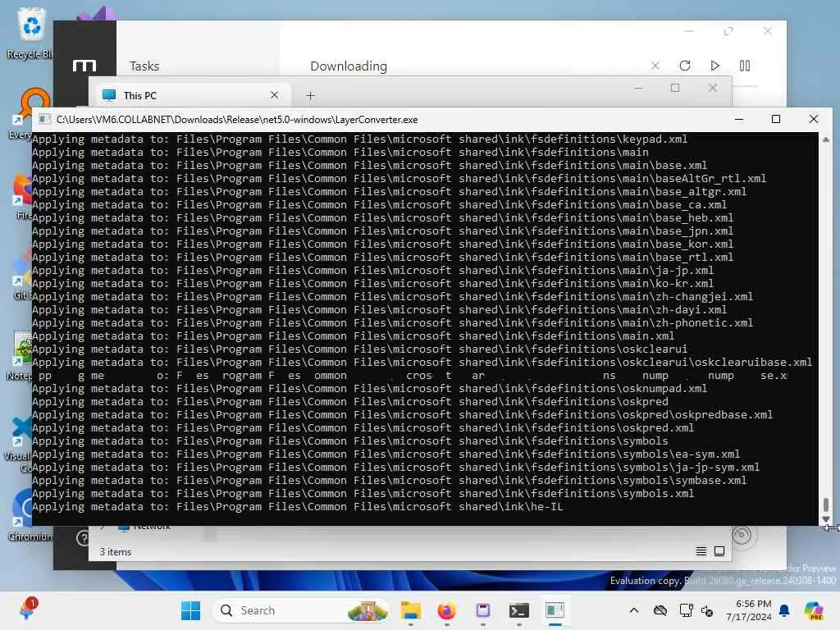Click the console scrollbar thumb
The image size is (840, 630).
825,504
